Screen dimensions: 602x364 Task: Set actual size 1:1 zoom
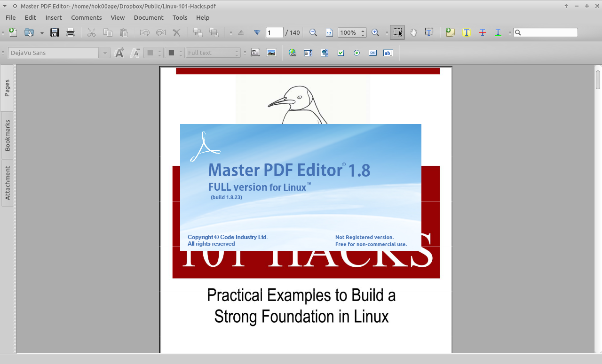pyautogui.click(x=329, y=32)
